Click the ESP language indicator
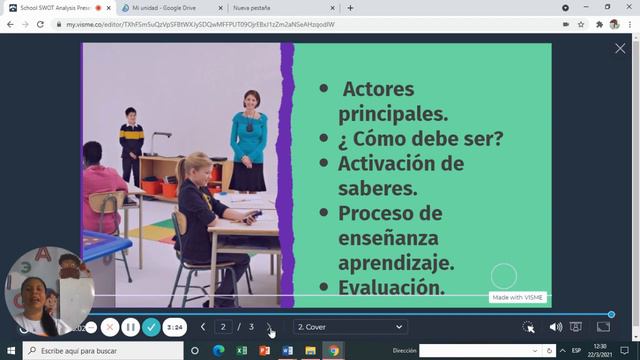This screenshot has height=360, width=640. click(x=576, y=351)
